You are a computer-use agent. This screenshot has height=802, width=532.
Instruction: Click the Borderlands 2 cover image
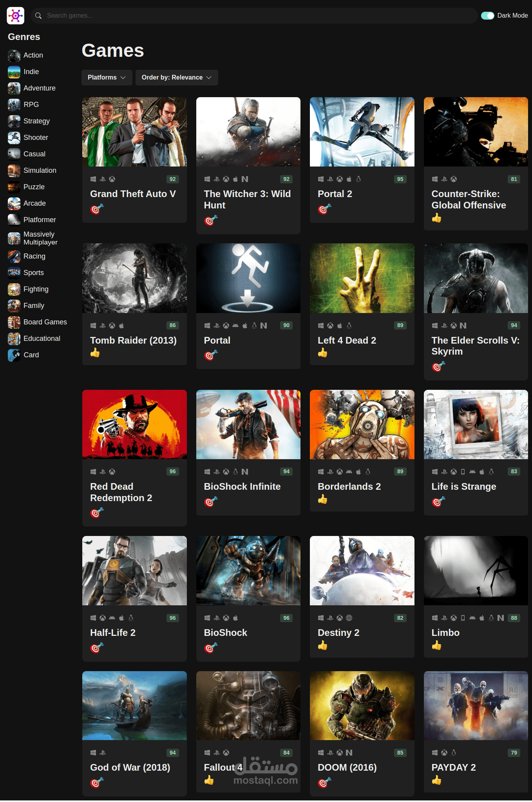tap(362, 424)
